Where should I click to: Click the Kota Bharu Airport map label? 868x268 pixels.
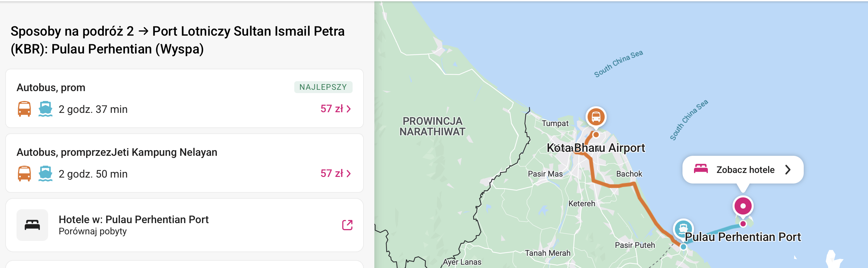click(x=595, y=148)
